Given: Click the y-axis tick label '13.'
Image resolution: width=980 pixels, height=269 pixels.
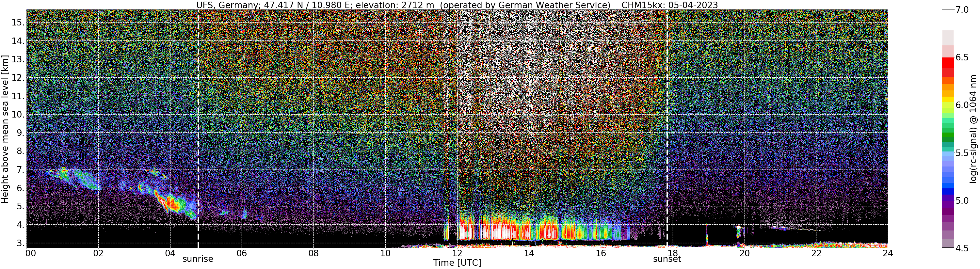Looking at the screenshot, I should coord(18,59).
